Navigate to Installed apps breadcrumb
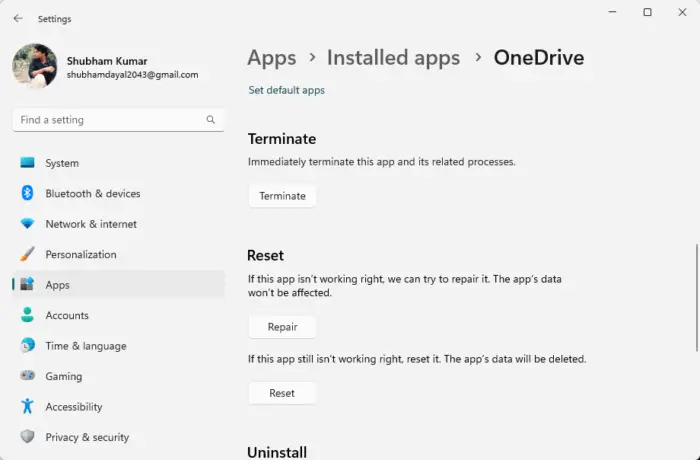Viewport: 700px width, 460px height. click(393, 58)
